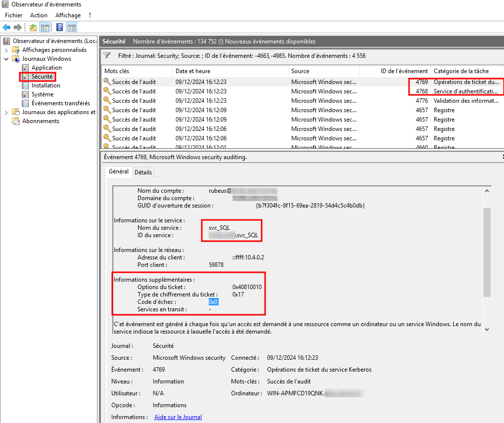This screenshot has height=423, width=504.
Task: Click the filter funnel icon
Action: (107, 55)
